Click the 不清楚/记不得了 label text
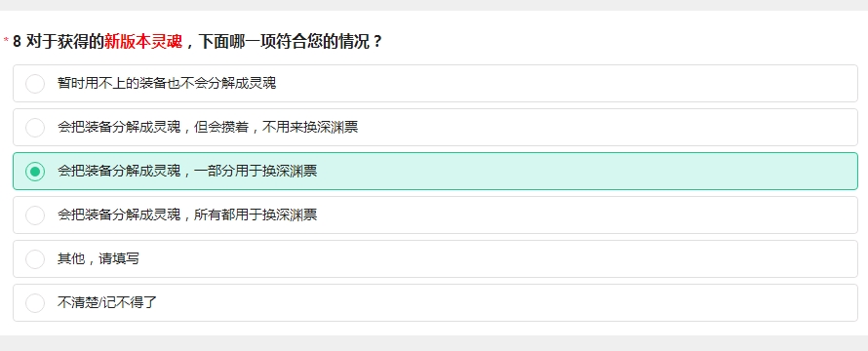Screen dimensions: 868x351 pyautogui.click(x=108, y=302)
